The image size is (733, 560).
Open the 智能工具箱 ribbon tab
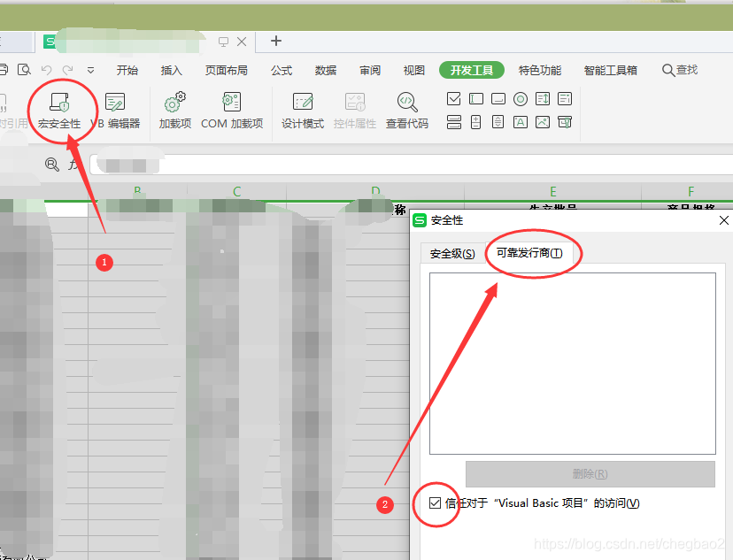pyautogui.click(x=611, y=70)
